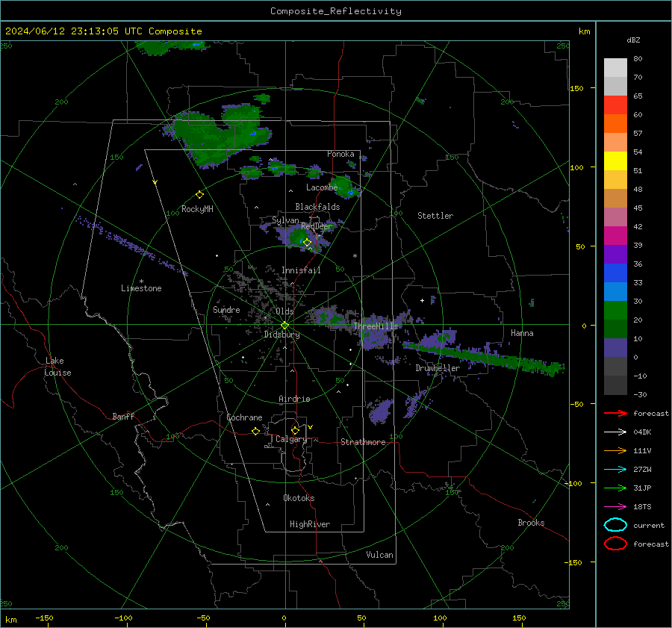Click the yellow diamond marker above Calgary
The width and height of the screenshot is (672, 628).
pos(295,430)
